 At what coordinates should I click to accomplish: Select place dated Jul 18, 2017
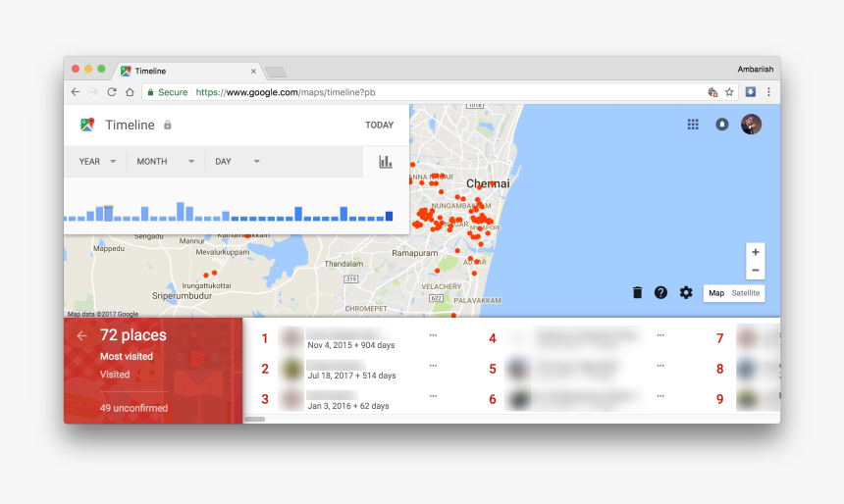tap(351, 376)
